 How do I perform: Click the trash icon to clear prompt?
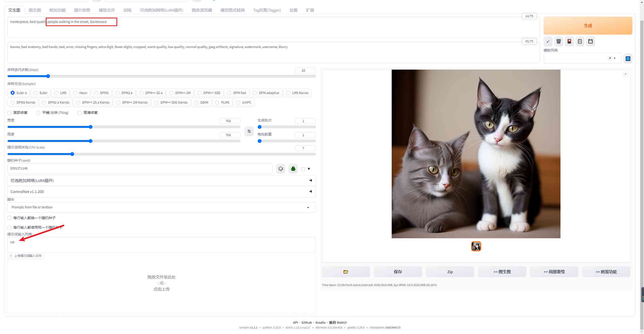pyautogui.click(x=558, y=41)
